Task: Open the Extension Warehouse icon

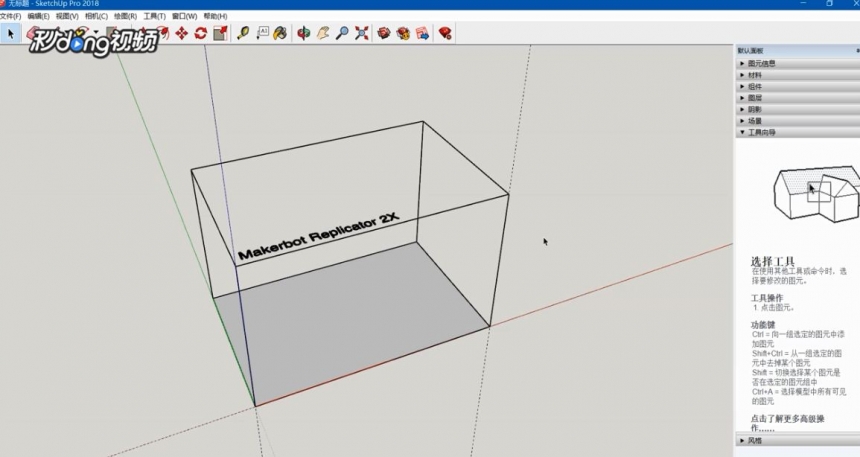Action: [403, 33]
